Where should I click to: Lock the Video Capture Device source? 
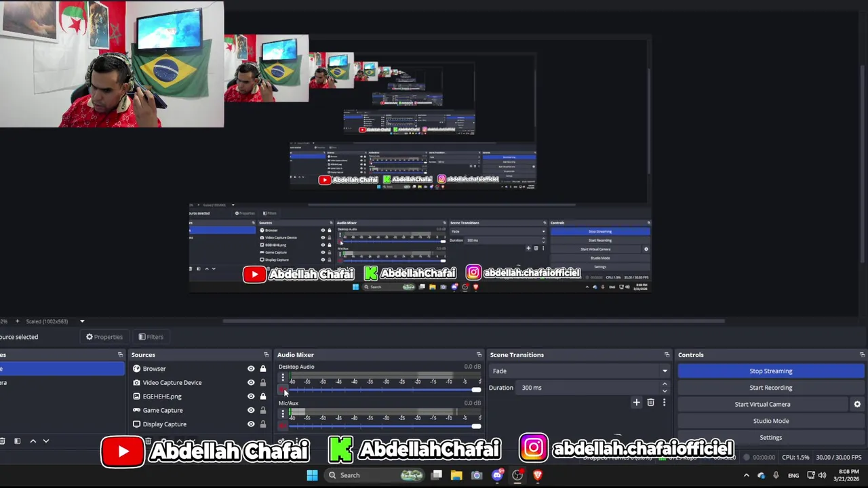(263, 382)
